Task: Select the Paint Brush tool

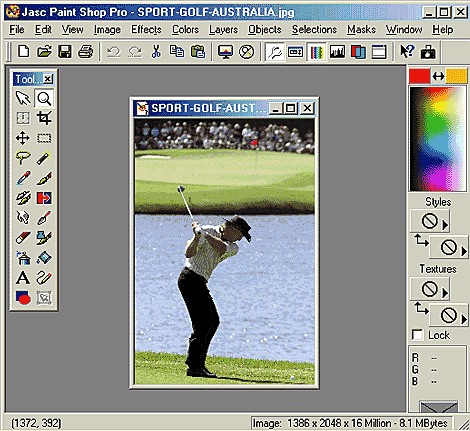Action: pos(44,178)
